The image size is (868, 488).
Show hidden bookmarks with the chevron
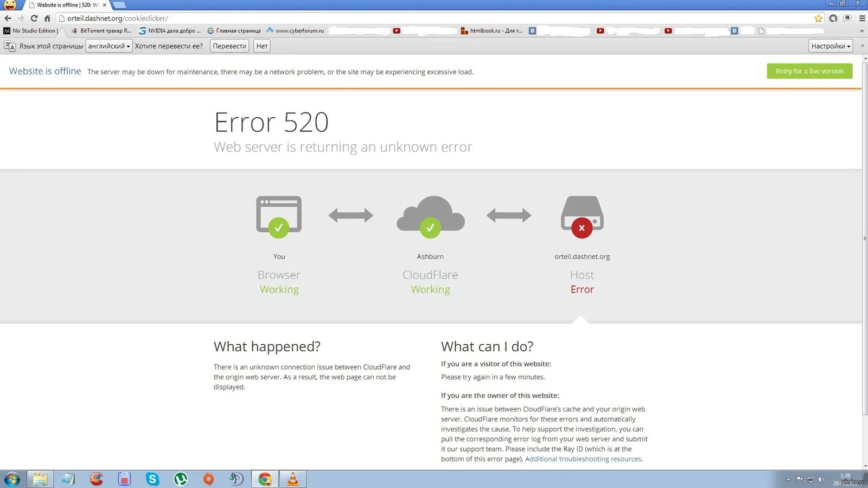861,31
